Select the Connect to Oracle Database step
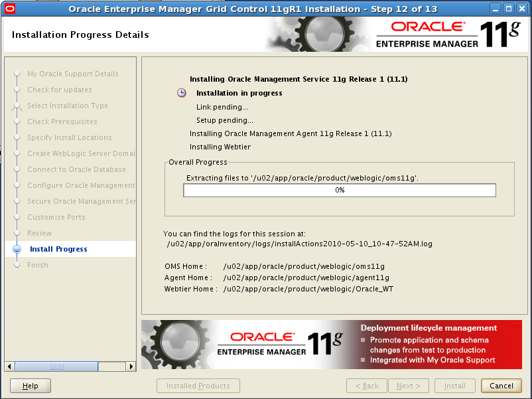The width and height of the screenshot is (532, 399). click(x=76, y=169)
